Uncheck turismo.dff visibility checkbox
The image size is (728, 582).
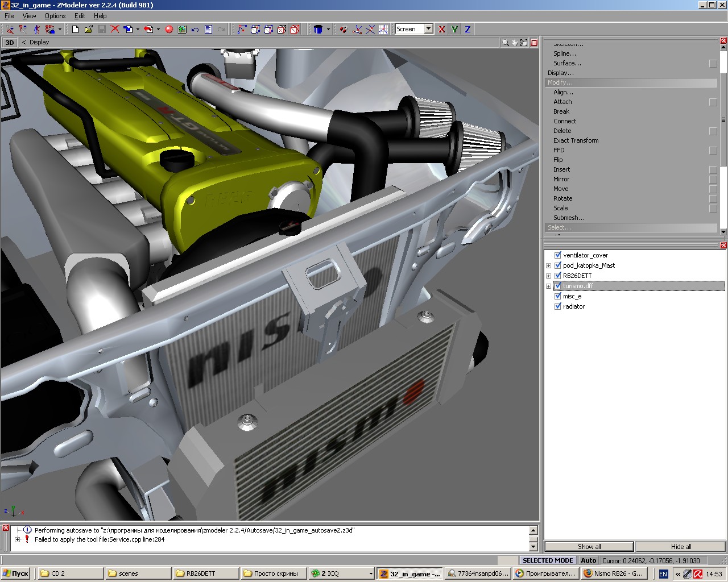[x=558, y=286]
